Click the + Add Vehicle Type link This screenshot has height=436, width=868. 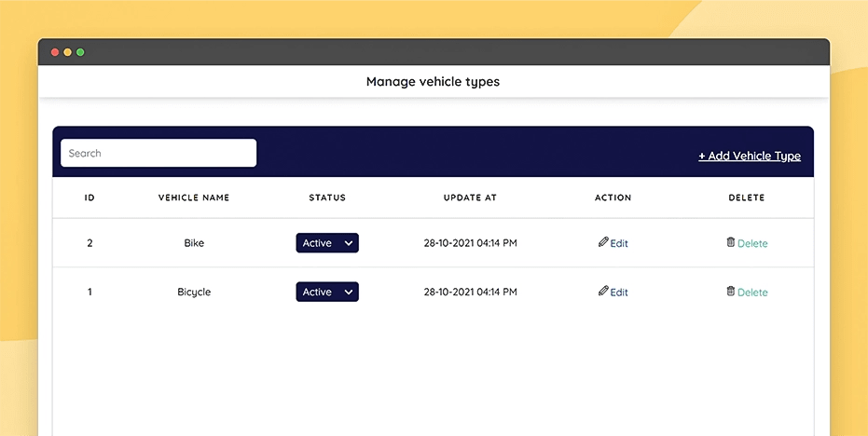coord(750,156)
